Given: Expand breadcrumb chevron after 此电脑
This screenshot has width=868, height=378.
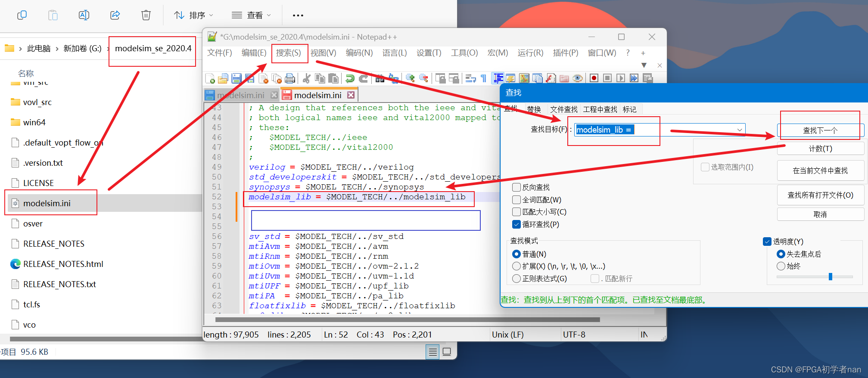Looking at the screenshot, I should (x=57, y=49).
